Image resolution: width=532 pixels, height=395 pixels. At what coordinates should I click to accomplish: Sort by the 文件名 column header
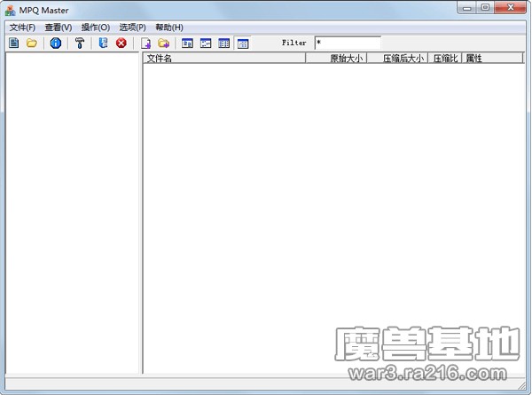pyautogui.click(x=223, y=59)
